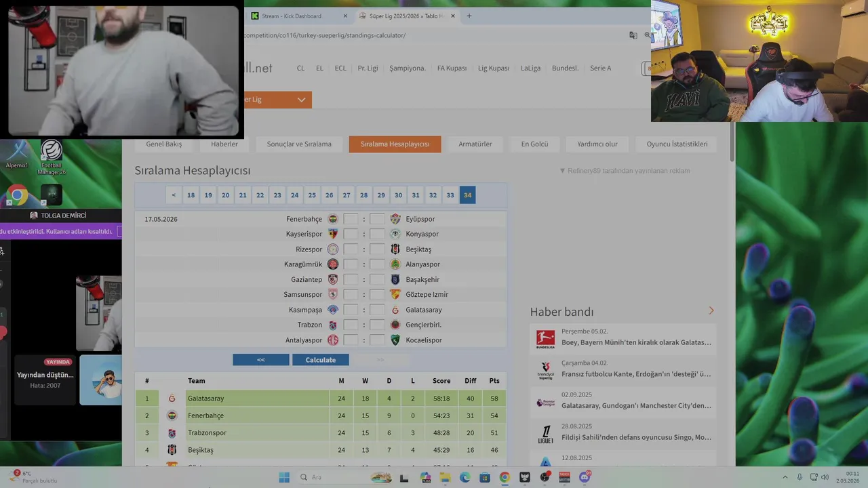Screen dimensions: 868x488
Task: Select matchday 33
Action: pyautogui.click(x=450, y=195)
